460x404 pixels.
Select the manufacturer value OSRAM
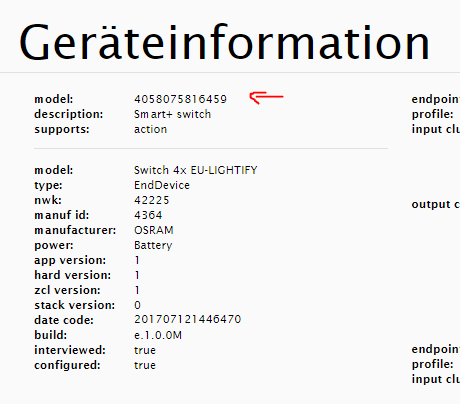point(154,230)
